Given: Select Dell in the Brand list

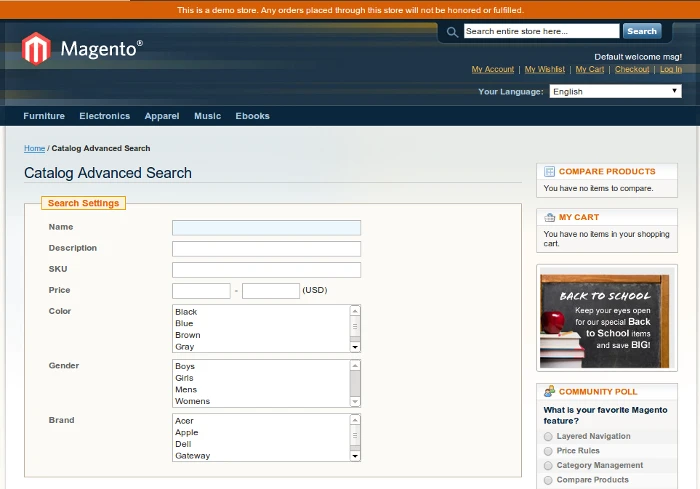Looking at the screenshot, I should (x=262, y=444).
